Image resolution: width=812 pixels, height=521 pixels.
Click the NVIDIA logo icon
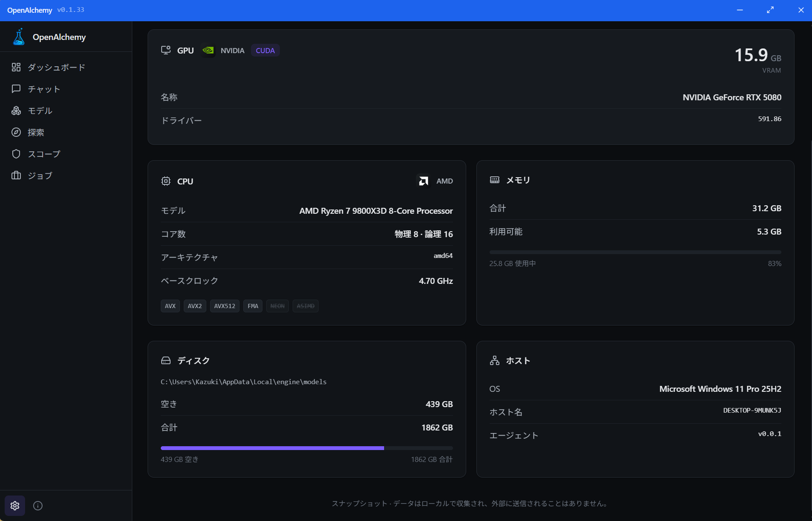(208, 50)
